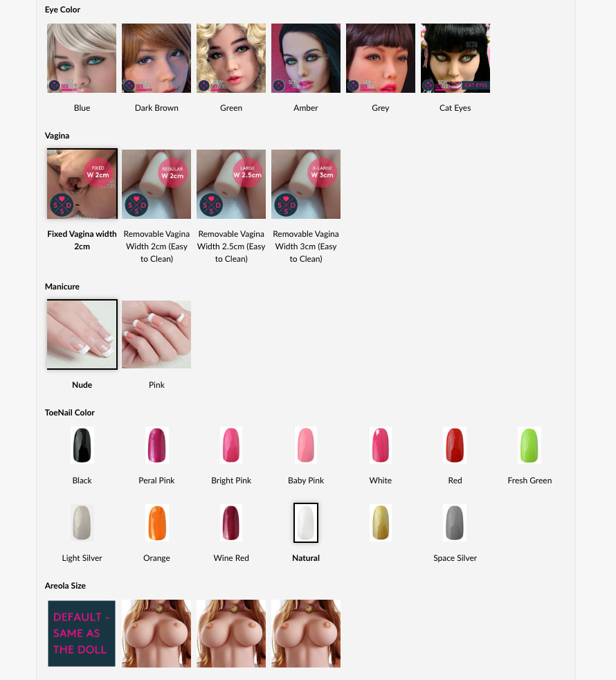This screenshot has width=616, height=680.
Task: Pick the Black toenail color swatch
Action: 82,445
